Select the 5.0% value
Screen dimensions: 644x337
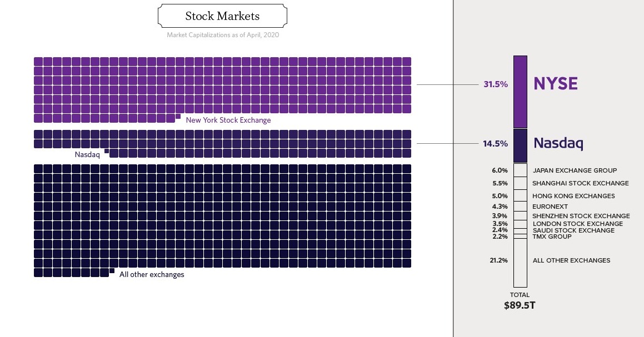[x=500, y=196]
